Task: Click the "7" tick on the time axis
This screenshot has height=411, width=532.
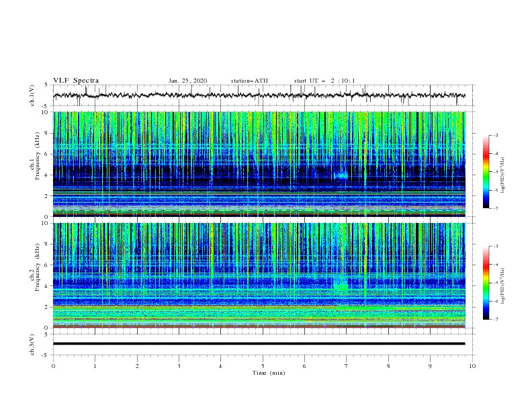Action: pyautogui.click(x=347, y=366)
